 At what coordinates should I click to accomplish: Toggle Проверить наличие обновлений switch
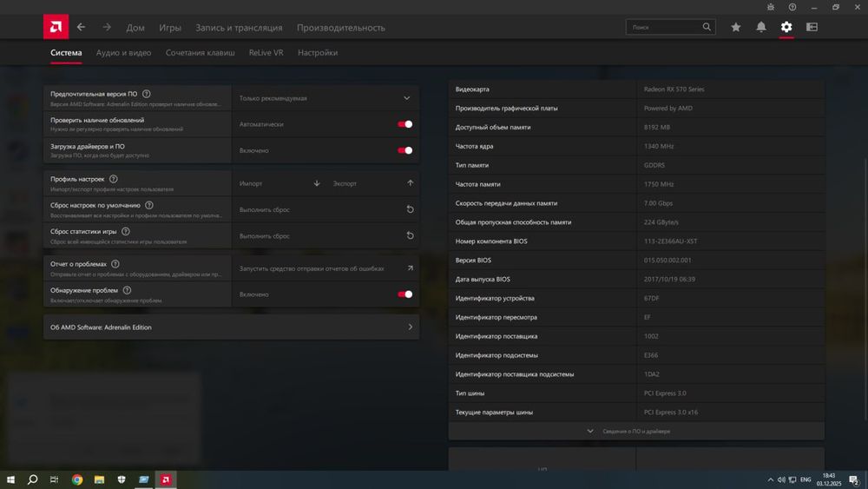point(404,124)
